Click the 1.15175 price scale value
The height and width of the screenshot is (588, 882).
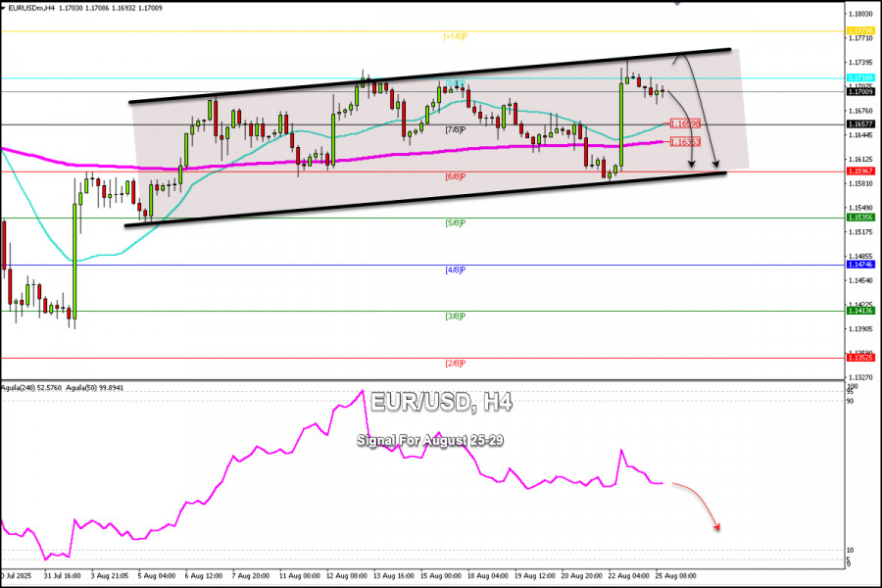(860, 232)
